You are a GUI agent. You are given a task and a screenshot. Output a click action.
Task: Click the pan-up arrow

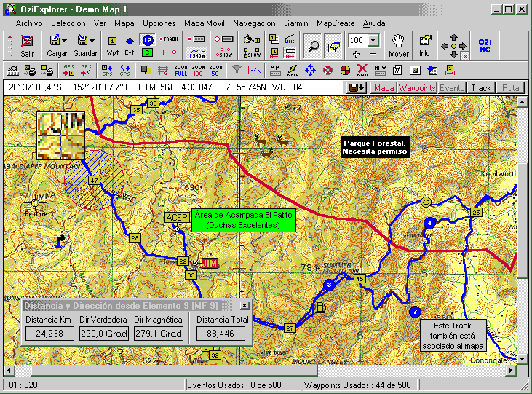(453, 37)
